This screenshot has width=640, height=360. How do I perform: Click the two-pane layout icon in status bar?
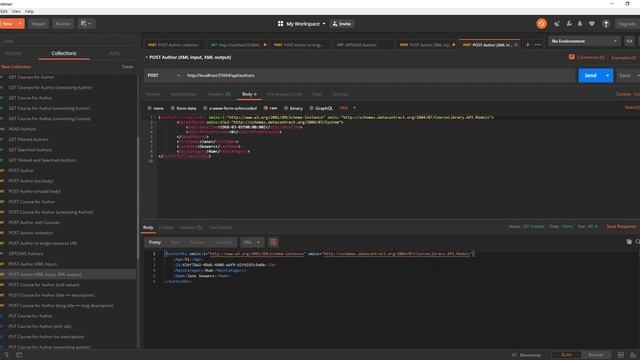[621, 355]
